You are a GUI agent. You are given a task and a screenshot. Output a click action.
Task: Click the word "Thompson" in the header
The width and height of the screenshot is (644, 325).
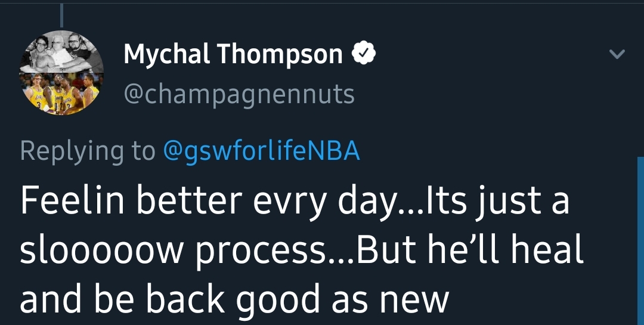click(279, 55)
